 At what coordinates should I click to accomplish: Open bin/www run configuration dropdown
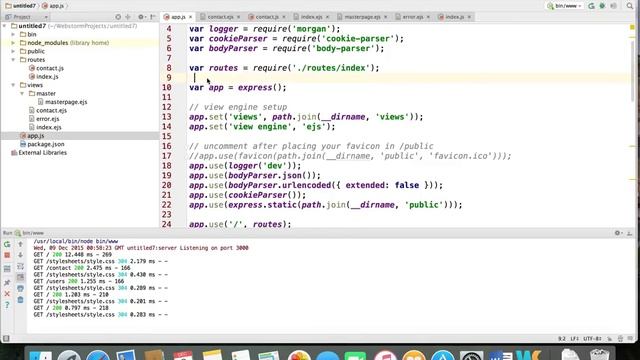coord(565,6)
